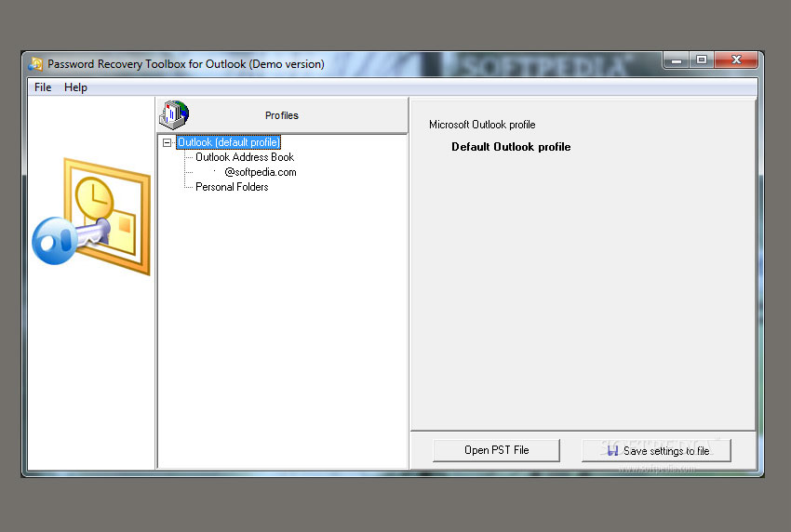Maximize the Password Recovery Toolbox window
This screenshot has width=791, height=532.
[x=702, y=60]
